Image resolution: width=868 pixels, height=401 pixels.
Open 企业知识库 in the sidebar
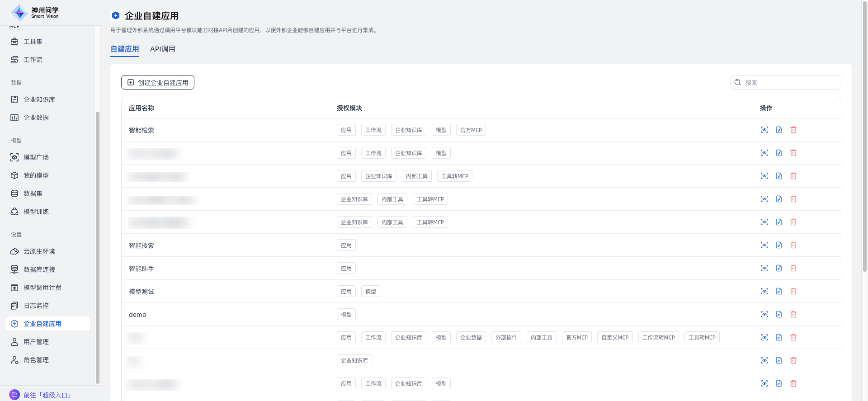39,99
